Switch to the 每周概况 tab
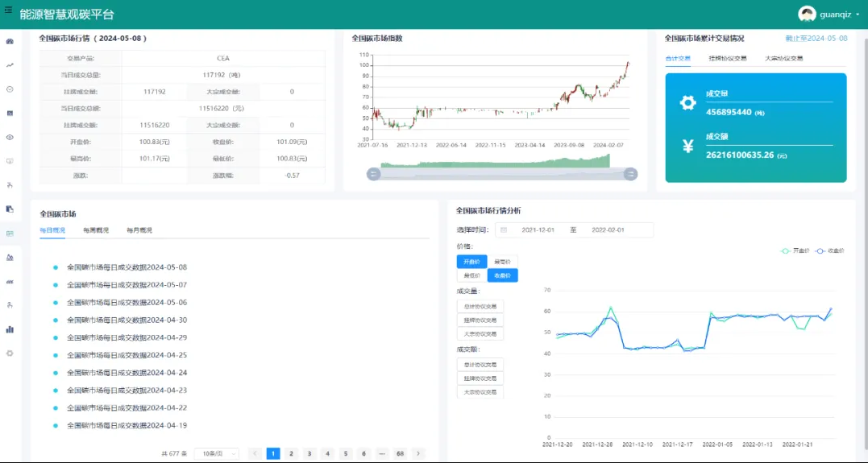 pos(96,230)
